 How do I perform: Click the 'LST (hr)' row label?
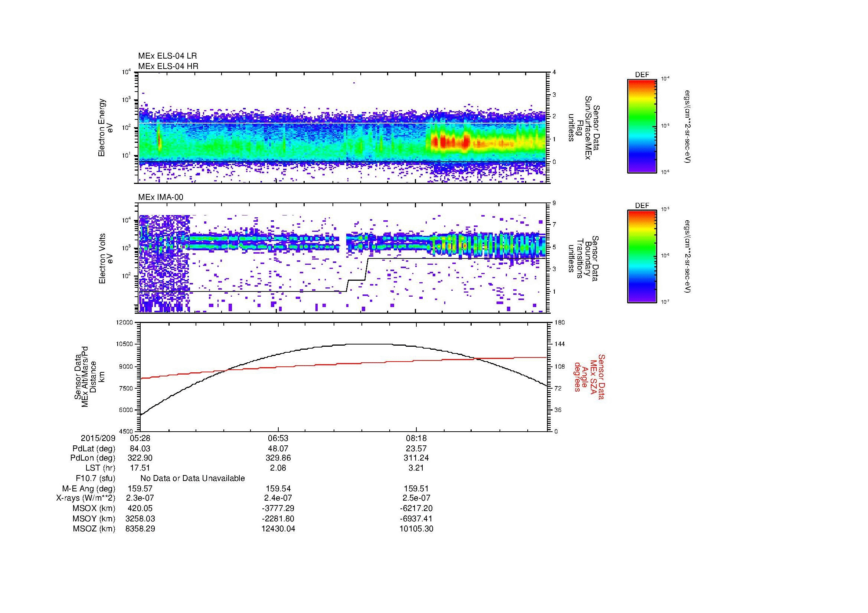coord(100,468)
